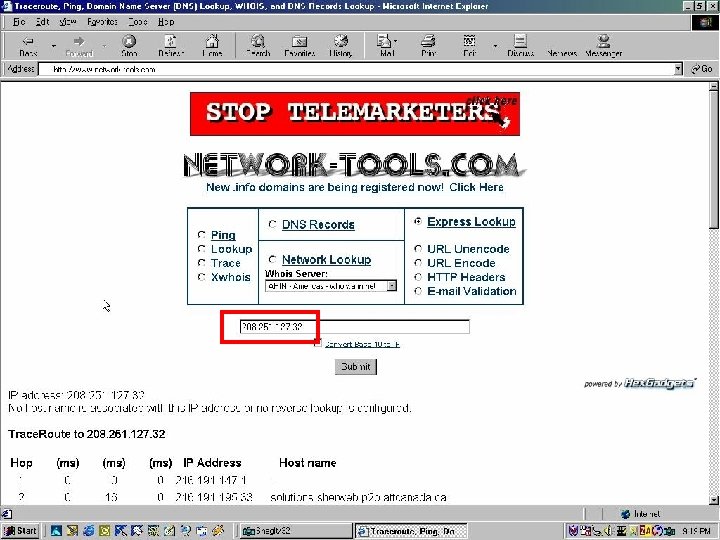Open the Search toolbar pane

[x=258, y=46]
